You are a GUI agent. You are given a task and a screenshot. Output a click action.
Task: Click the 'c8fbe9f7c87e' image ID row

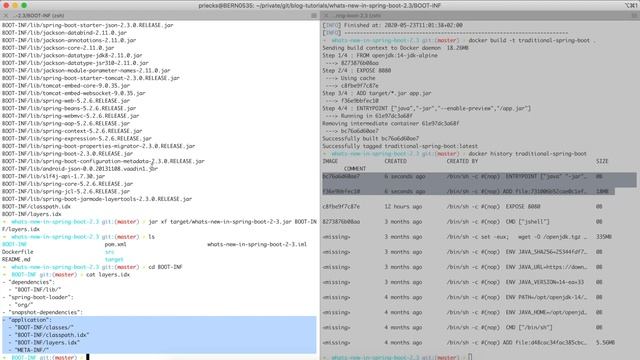(341, 206)
